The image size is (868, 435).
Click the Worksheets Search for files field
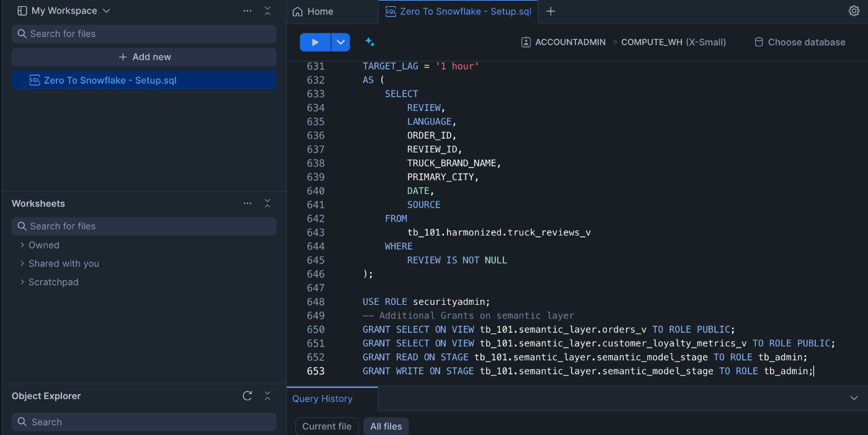pyautogui.click(x=144, y=226)
